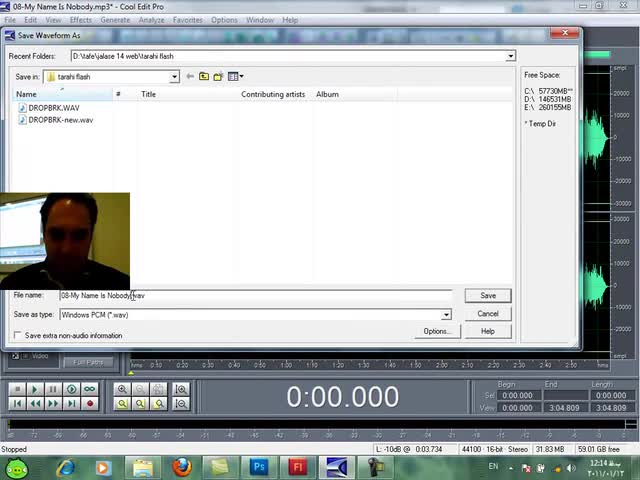Image resolution: width=640 pixels, height=480 pixels.
Task: Enable looped playback with the infinity button
Action: tap(89, 389)
